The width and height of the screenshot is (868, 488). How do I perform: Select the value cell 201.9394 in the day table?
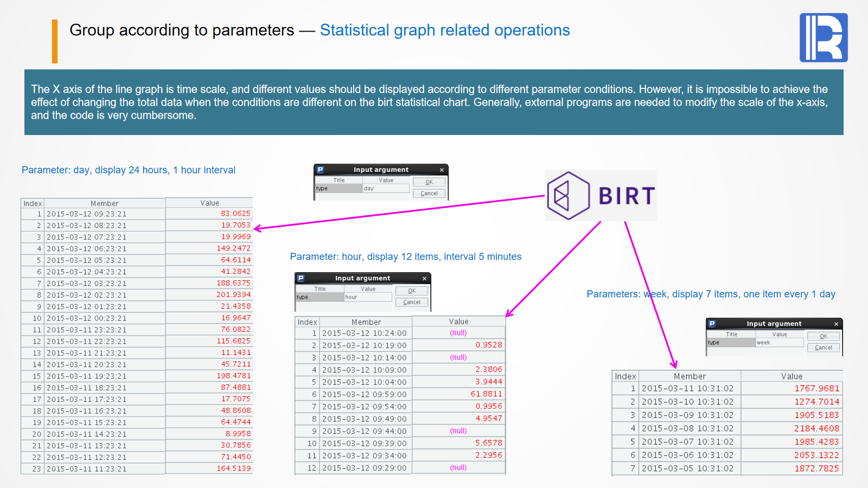233,294
